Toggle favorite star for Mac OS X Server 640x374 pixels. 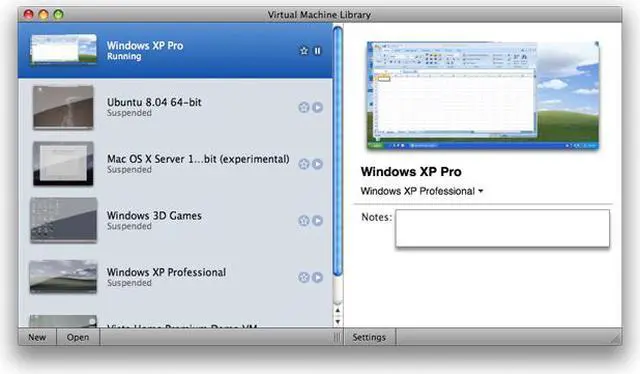304,164
